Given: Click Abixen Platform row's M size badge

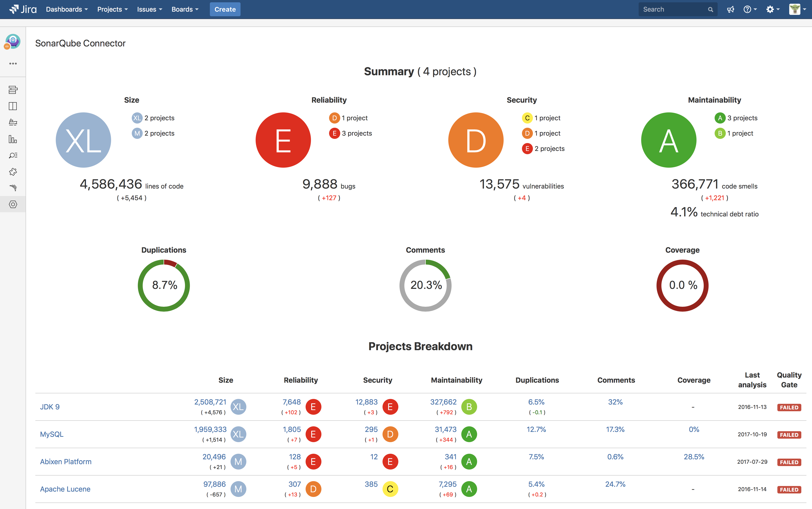Looking at the screenshot, I should (238, 462).
